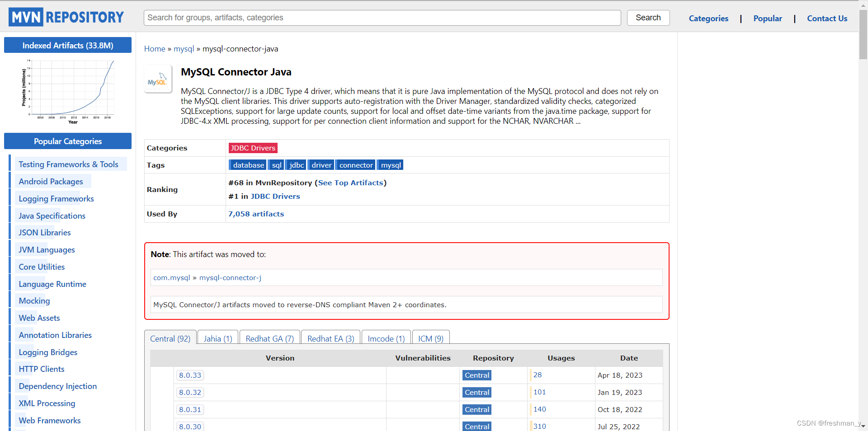The width and height of the screenshot is (868, 431).
Task: Select the database tag
Action: (x=248, y=165)
